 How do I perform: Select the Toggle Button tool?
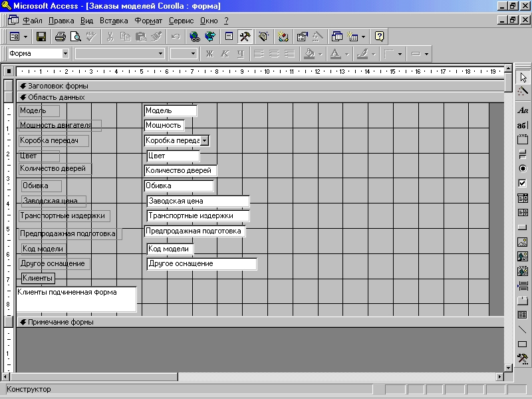point(523,154)
